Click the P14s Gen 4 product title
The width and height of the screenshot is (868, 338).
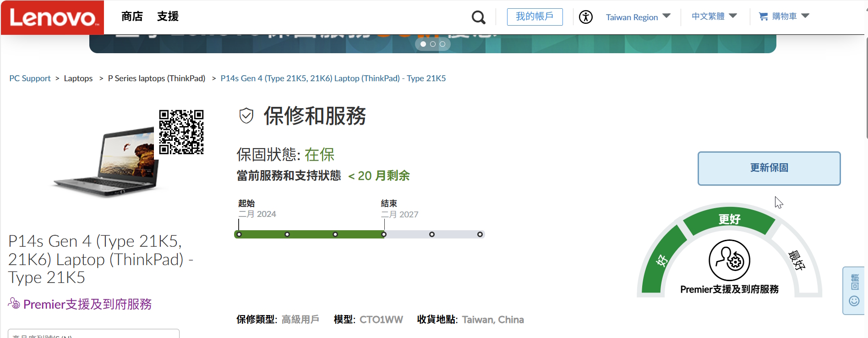pos(101,259)
